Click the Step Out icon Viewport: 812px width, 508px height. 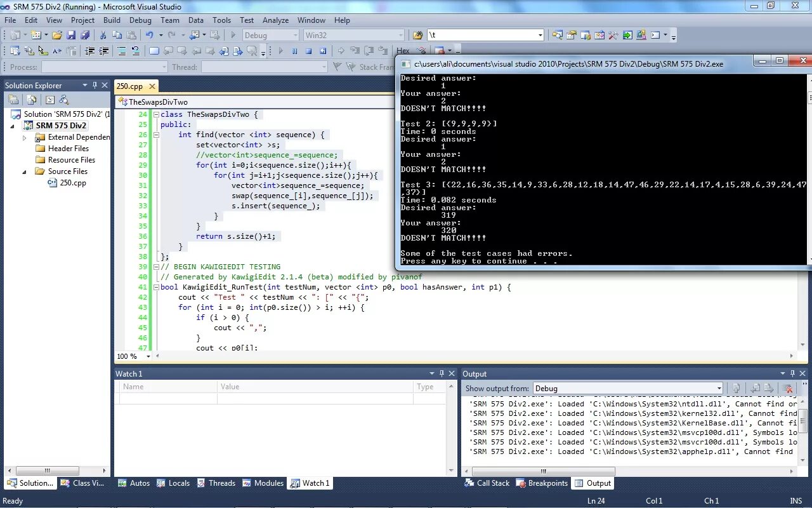pos(383,51)
